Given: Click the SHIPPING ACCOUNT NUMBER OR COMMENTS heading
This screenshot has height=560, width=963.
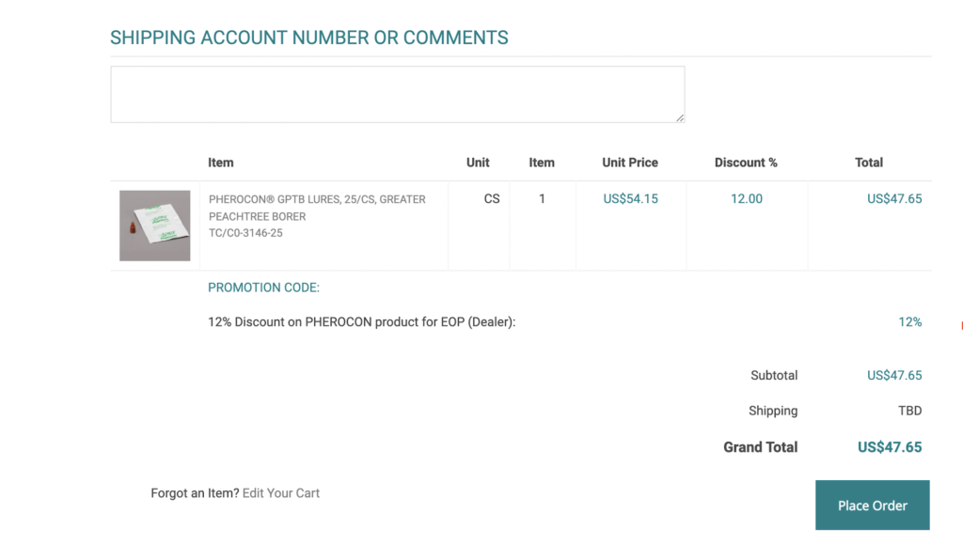Looking at the screenshot, I should pos(309,38).
